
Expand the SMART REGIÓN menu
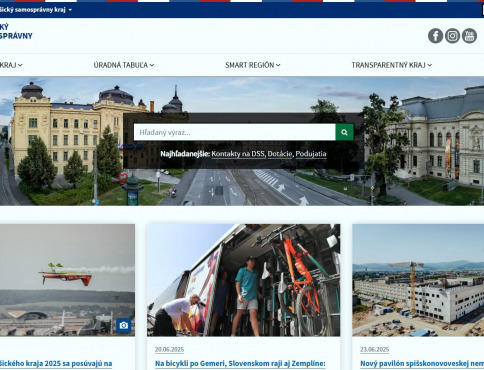(x=253, y=65)
